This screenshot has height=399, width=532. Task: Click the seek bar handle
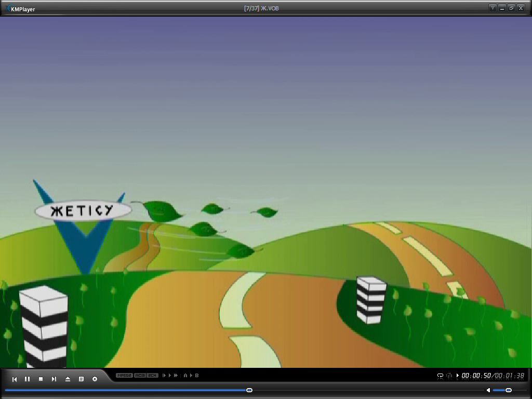(249, 390)
